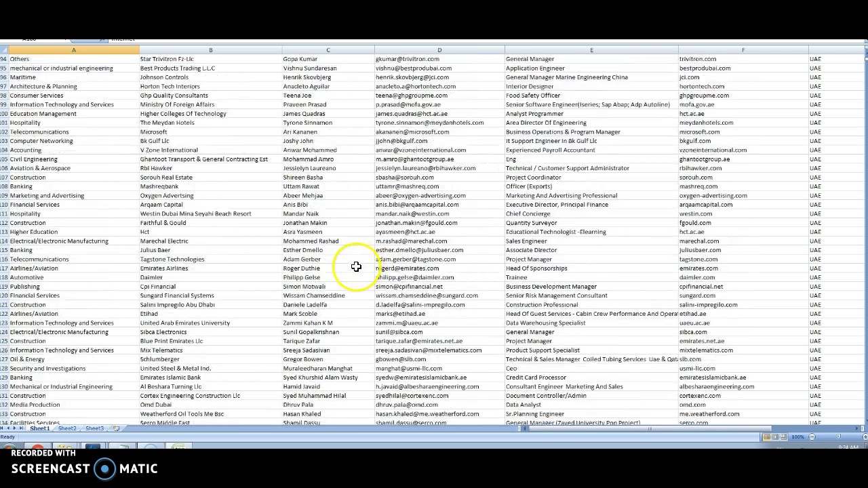Select cell 'Food Safety Officer'
Viewport: 868px width, 488px height.
coord(533,96)
